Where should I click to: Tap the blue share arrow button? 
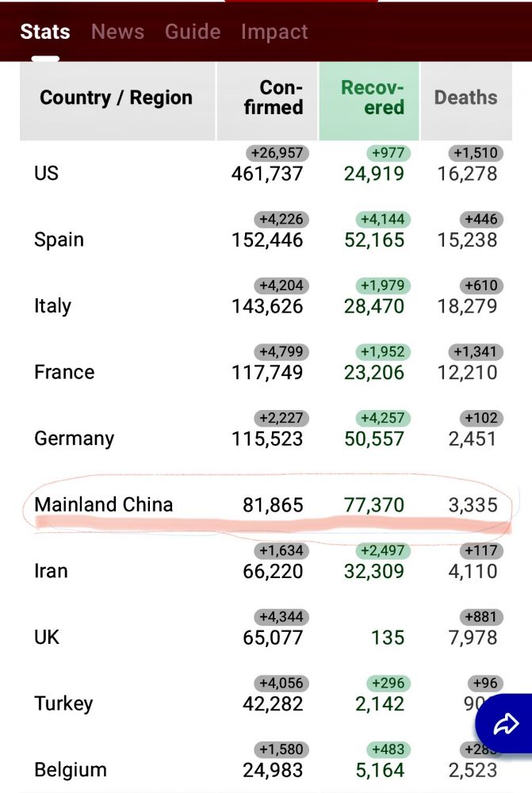(x=506, y=723)
